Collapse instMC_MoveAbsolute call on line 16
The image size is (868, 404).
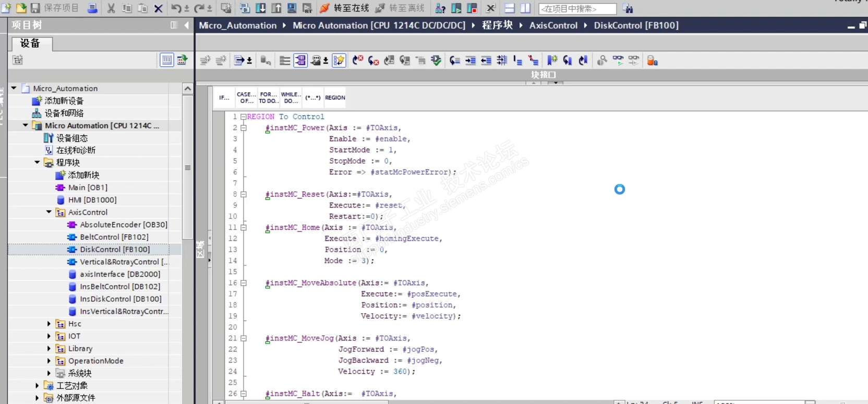coord(243,283)
